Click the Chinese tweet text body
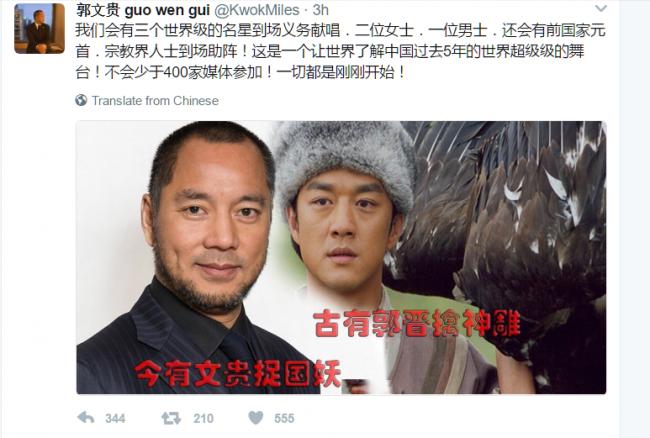650x438 pixels. click(x=340, y=52)
